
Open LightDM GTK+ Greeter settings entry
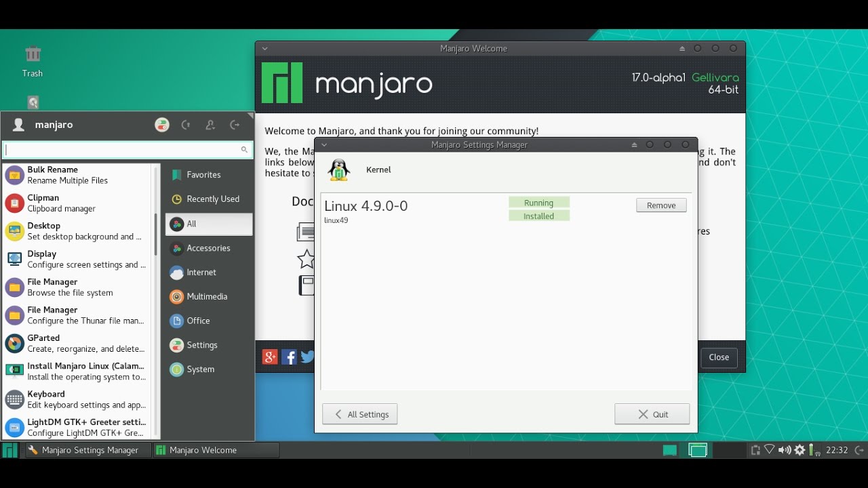click(77, 427)
